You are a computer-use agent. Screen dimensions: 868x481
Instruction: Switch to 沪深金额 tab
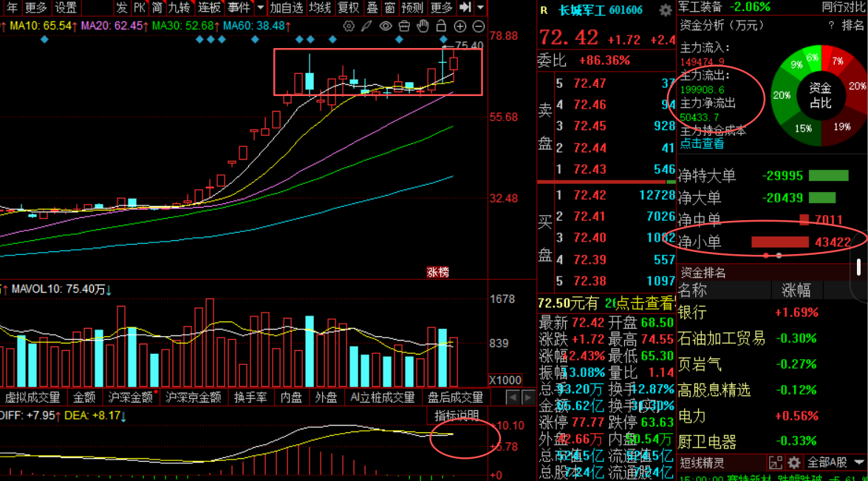point(130,398)
